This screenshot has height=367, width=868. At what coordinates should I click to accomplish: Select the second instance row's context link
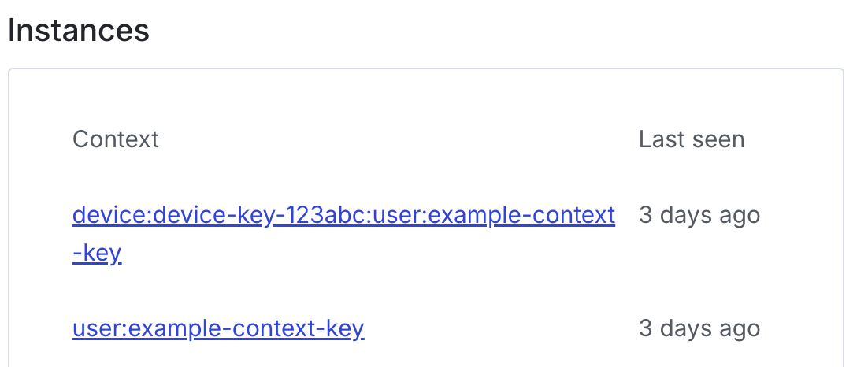pos(218,328)
